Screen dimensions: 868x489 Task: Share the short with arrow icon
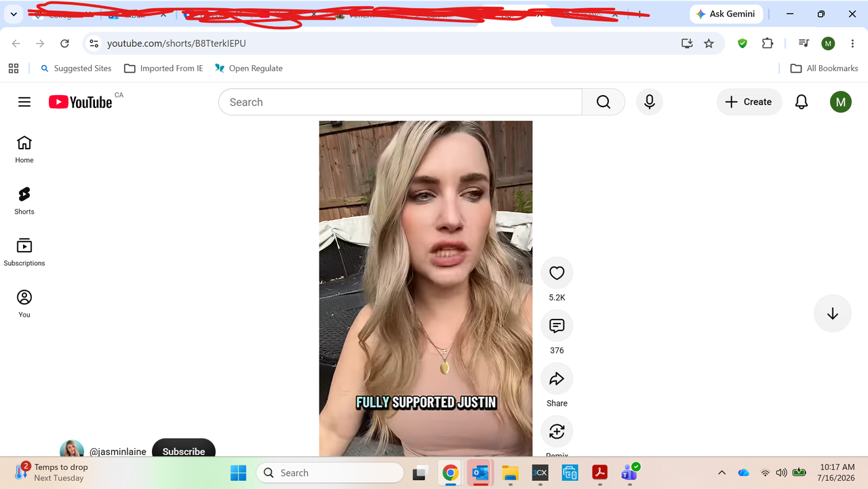pyautogui.click(x=557, y=378)
